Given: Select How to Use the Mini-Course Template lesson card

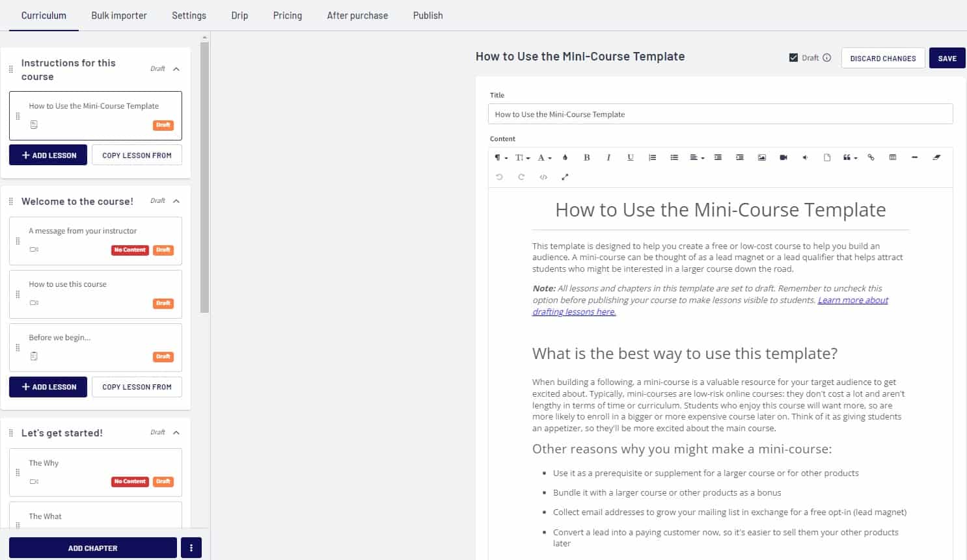Looking at the screenshot, I should pyautogui.click(x=96, y=116).
